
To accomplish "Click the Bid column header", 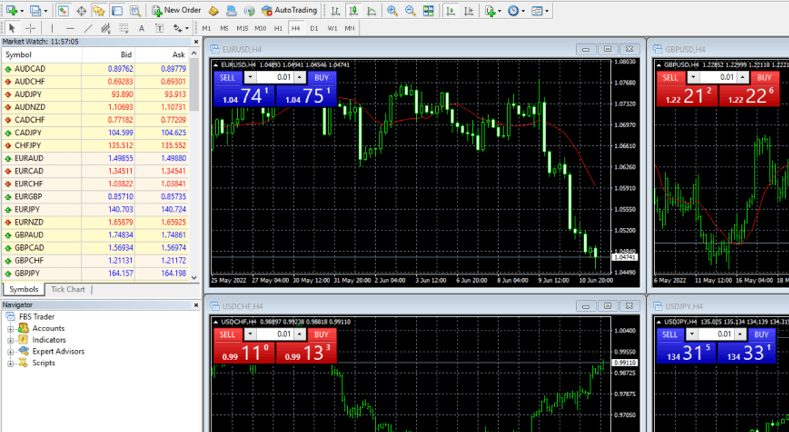I will point(109,55).
